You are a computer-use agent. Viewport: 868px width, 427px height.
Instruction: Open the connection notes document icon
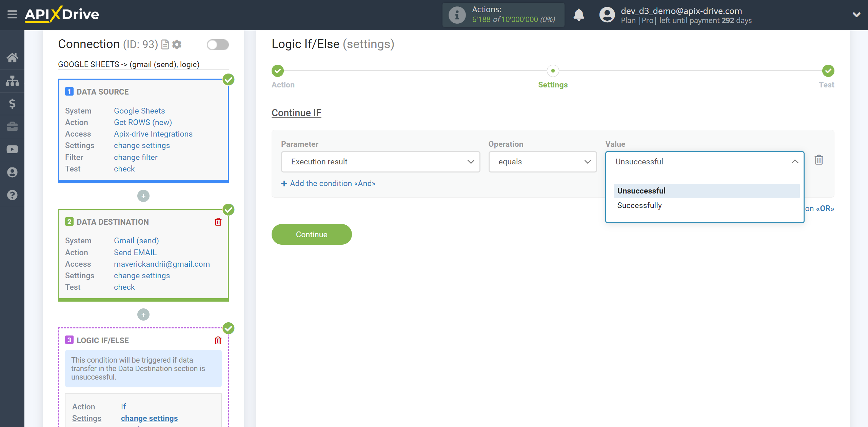(x=165, y=44)
